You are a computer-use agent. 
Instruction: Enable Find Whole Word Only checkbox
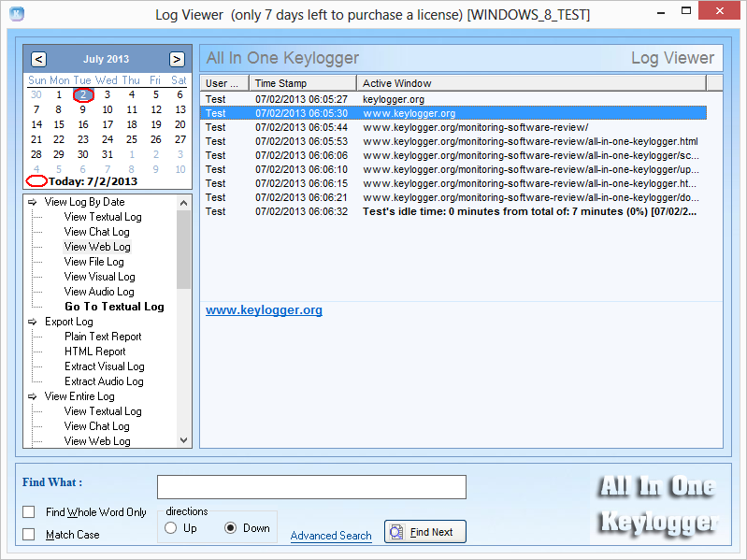29,512
